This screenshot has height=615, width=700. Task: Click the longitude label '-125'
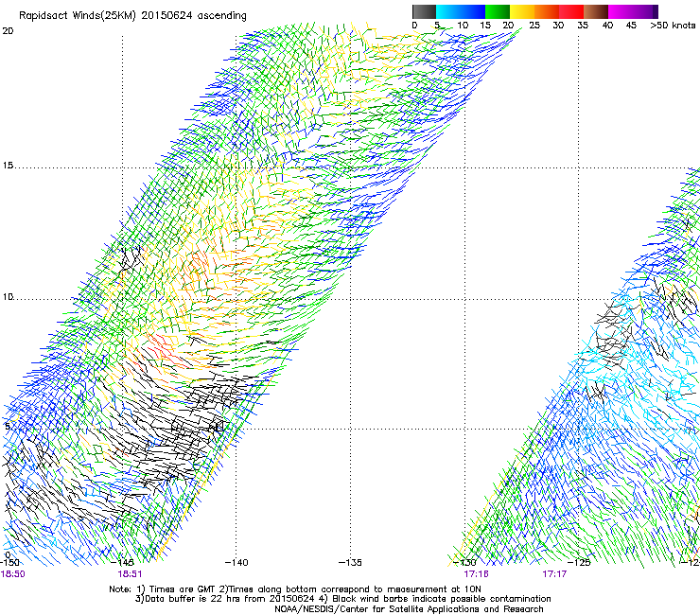pyautogui.click(x=579, y=562)
